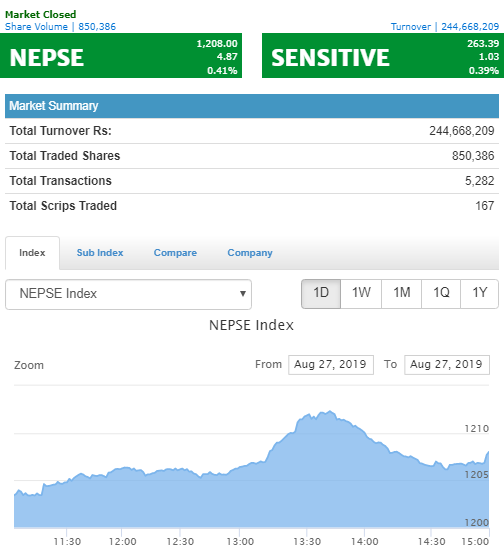504x553 pixels.
Task: Switch chart range to 1M
Action: 401,294
